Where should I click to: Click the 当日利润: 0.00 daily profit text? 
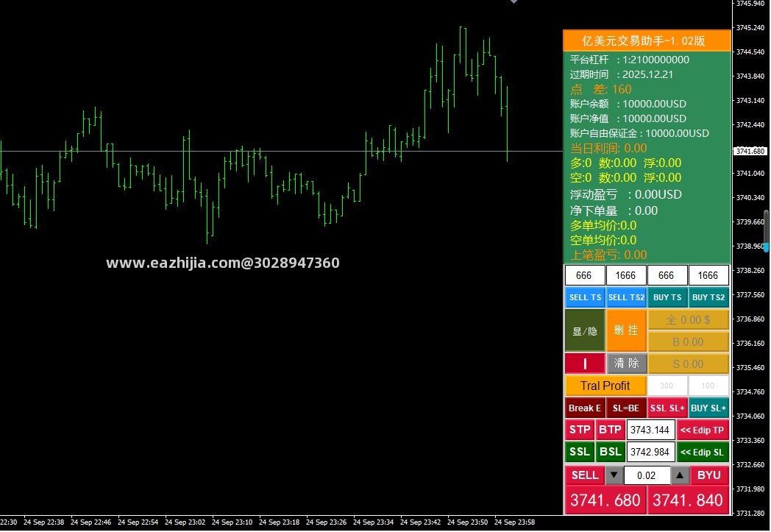[x=608, y=149]
